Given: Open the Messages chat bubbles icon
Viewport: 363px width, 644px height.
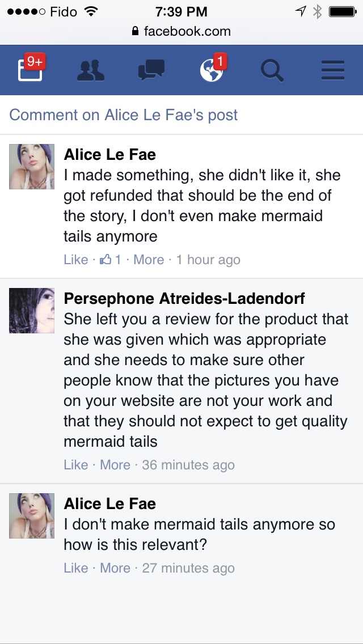Looking at the screenshot, I should tap(151, 71).
